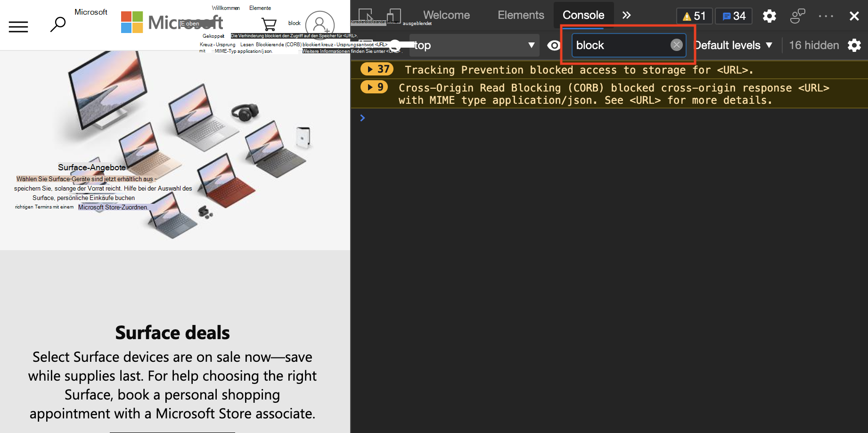Click the Tracking Prevention blocked message text
The height and width of the screenshot is (433, 868).
tap(579, 70)
